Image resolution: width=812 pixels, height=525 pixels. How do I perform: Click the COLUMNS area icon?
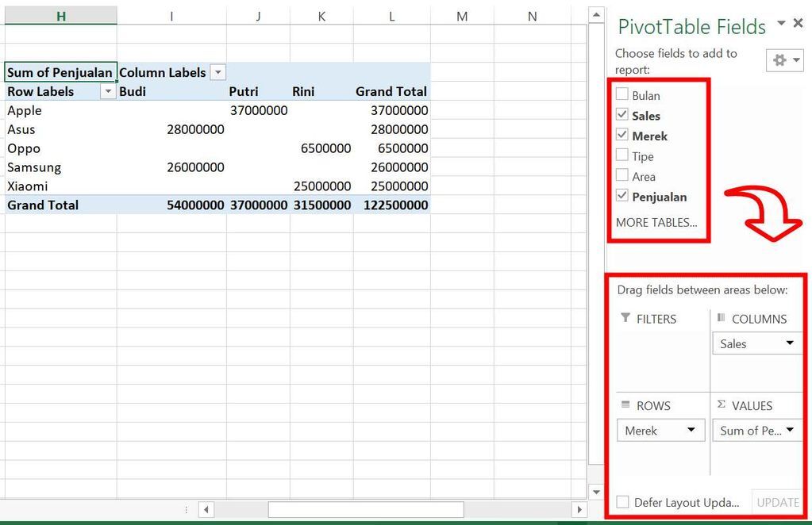723,318
